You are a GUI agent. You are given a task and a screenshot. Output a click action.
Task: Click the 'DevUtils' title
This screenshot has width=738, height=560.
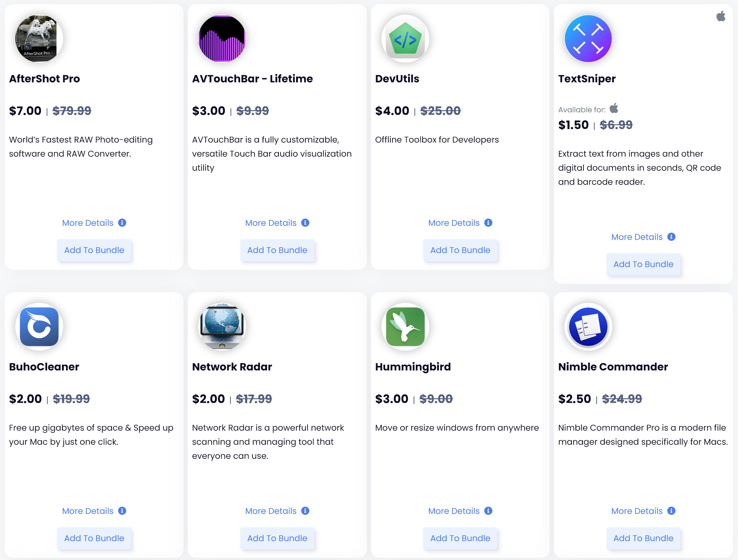click(x=397, y=78)
